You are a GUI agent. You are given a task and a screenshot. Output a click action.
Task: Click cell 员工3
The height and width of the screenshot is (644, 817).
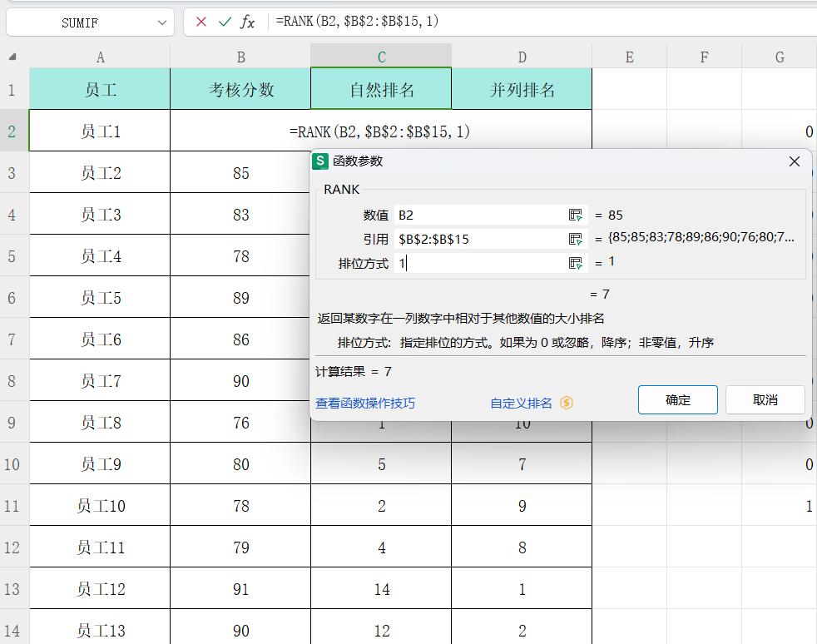point(100,215)
